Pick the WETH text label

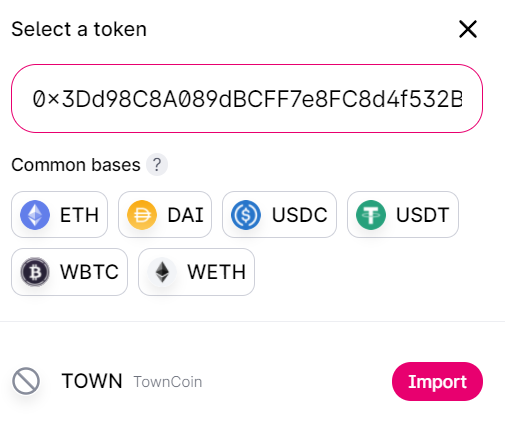pos(217,272)
